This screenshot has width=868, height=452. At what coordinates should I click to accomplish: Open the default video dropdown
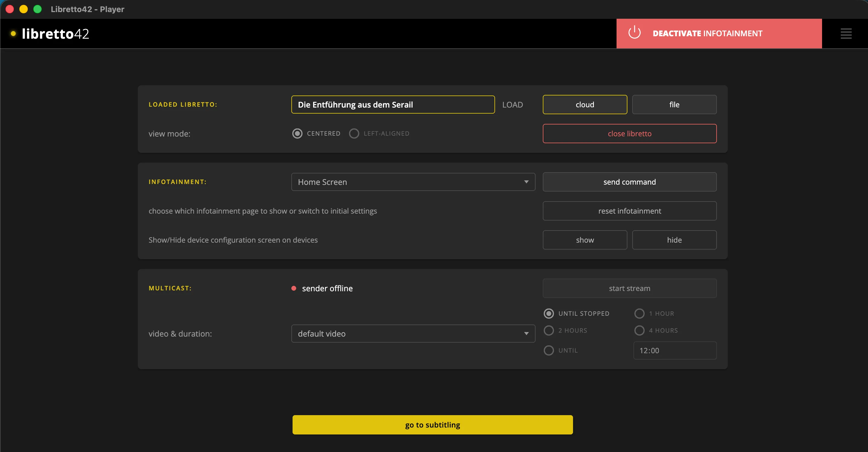(x=413, y=334)
